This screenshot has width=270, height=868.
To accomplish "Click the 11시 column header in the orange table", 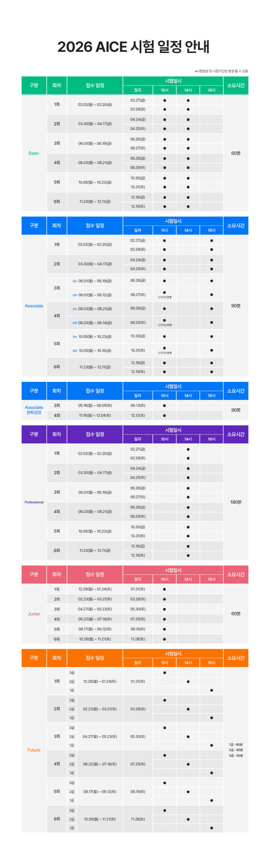I will [x=164, y=663].
